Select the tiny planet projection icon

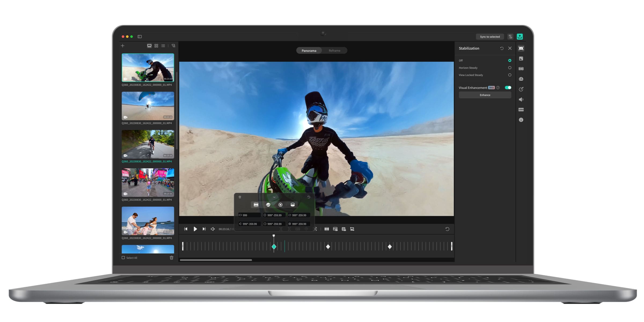268,205
